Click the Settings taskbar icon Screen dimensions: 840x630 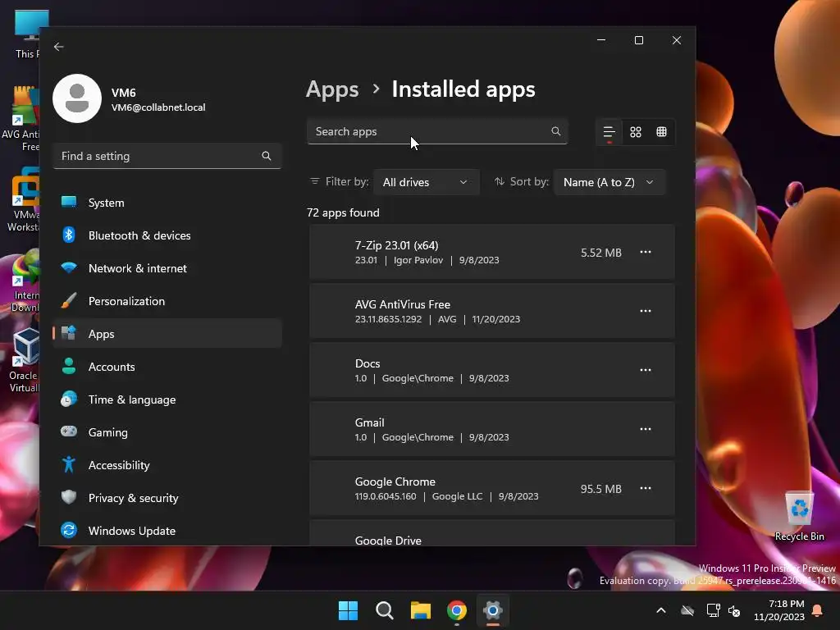tap(492, 610)
